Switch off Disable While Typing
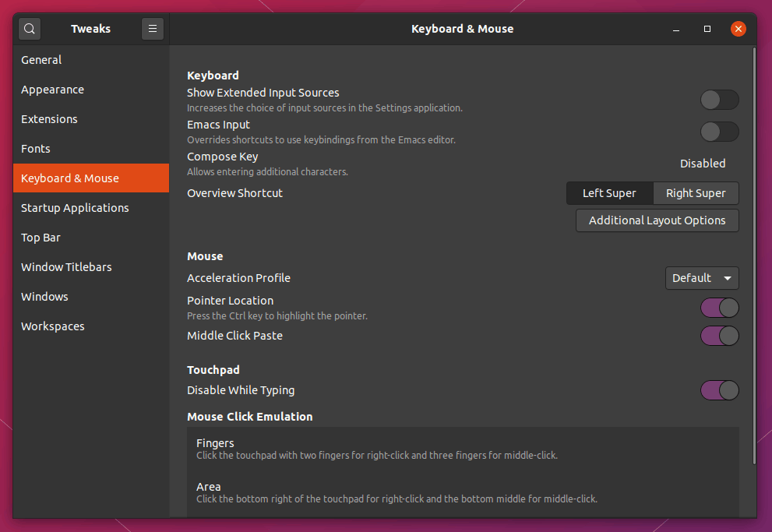The width and height of the screenshot is (772, 532). pyautogui.click(x=719, y=390)
